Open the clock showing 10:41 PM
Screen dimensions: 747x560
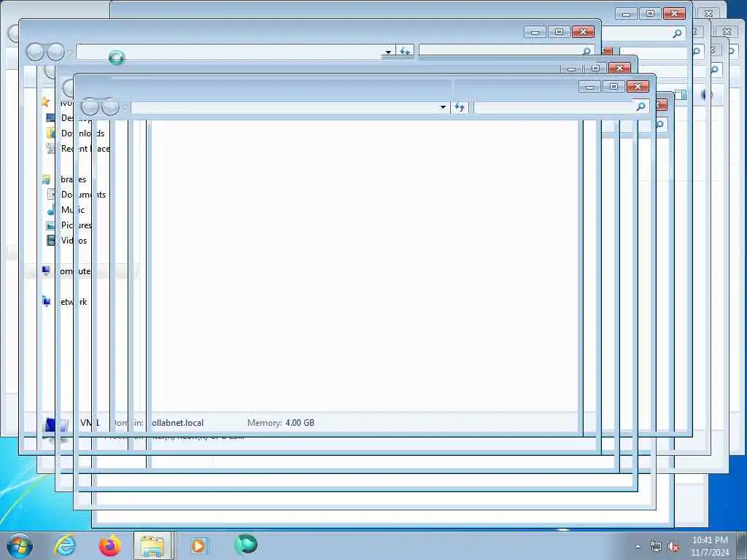(710, 546)
